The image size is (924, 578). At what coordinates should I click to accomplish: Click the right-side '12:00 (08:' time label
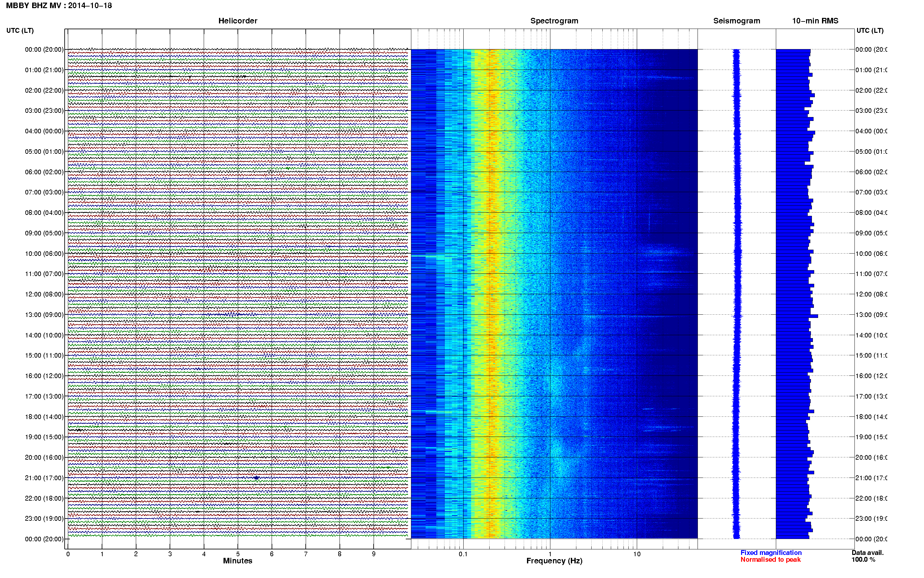871,294
